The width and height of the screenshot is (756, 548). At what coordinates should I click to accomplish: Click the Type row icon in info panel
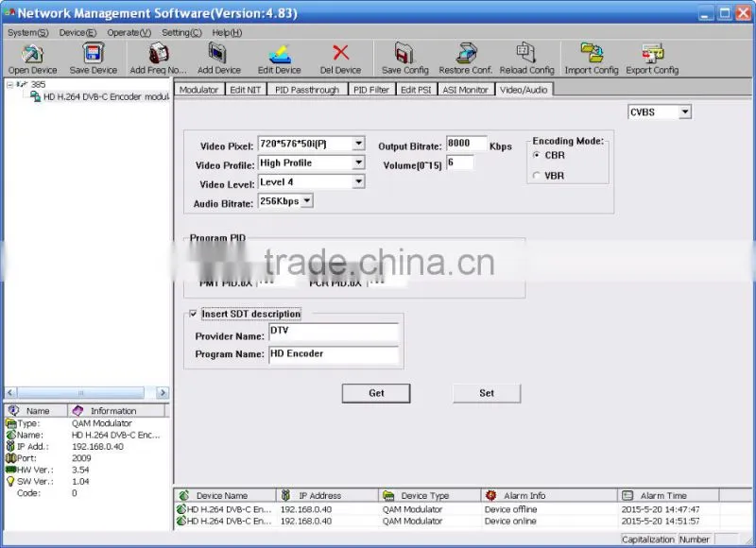point(10,423)
